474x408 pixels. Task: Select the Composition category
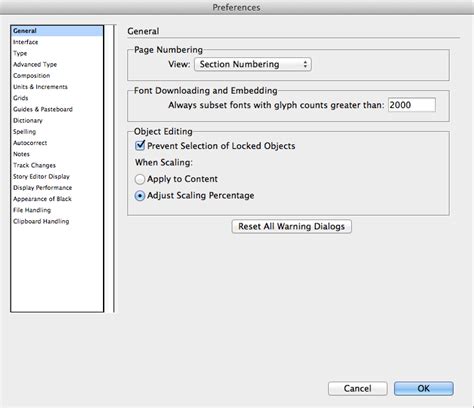pos(31,76)
